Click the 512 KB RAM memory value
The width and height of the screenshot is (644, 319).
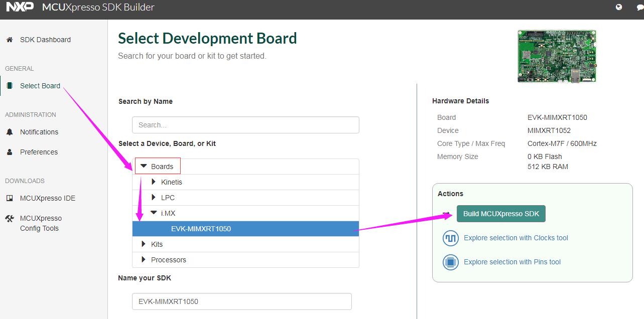[548, 167]
